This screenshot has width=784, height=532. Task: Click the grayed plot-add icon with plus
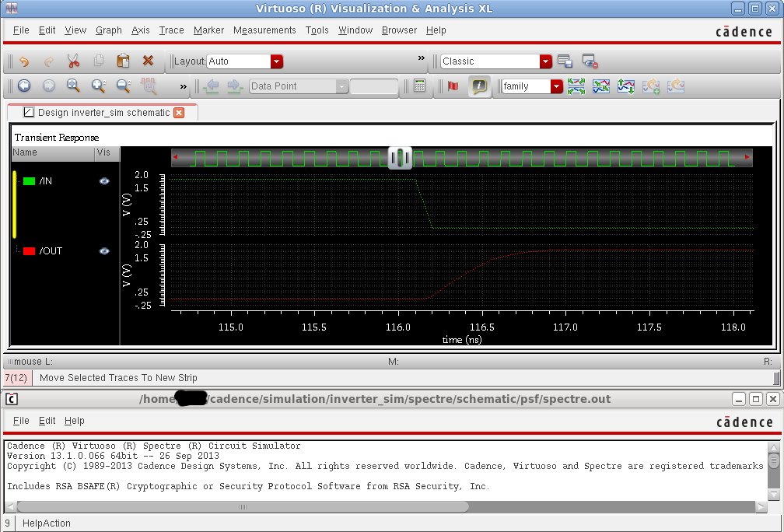click(651, 86)
